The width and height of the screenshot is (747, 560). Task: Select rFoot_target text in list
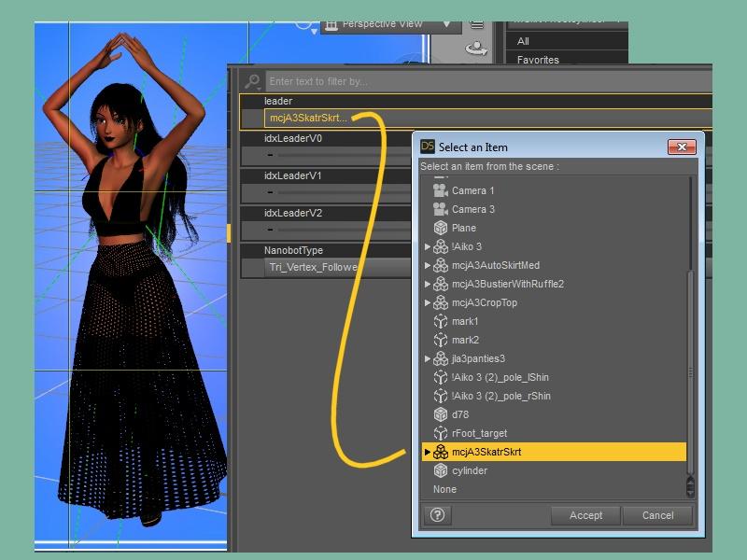click(x=479, y=433)
